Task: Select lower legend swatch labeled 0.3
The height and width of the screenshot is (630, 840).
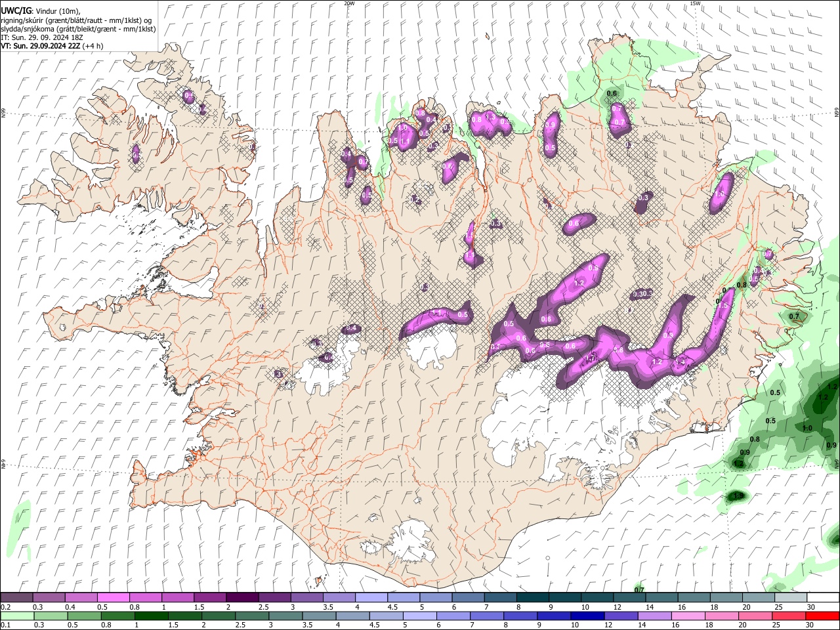Action: point(51,616)
